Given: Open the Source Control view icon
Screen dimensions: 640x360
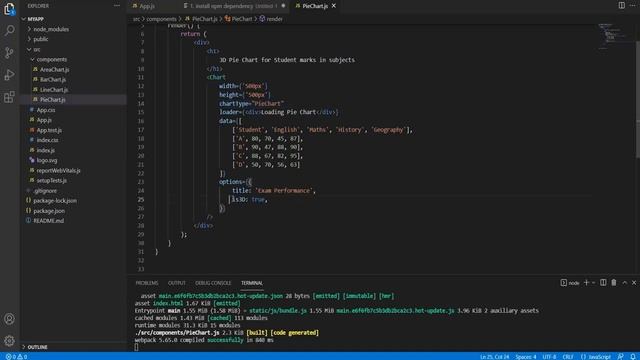Looking at the screenshot, I should pyautogui.click(x=9, y=53).
